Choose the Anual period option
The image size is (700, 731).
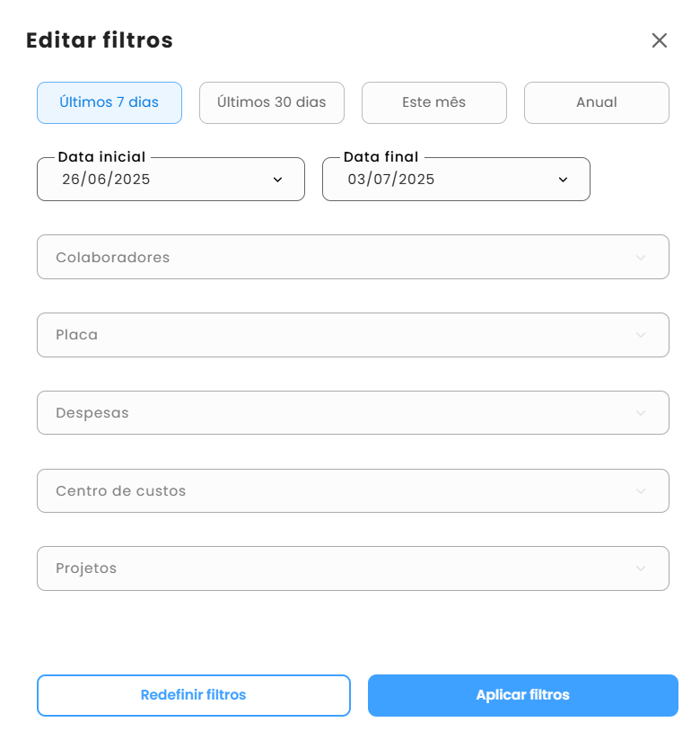597,102
